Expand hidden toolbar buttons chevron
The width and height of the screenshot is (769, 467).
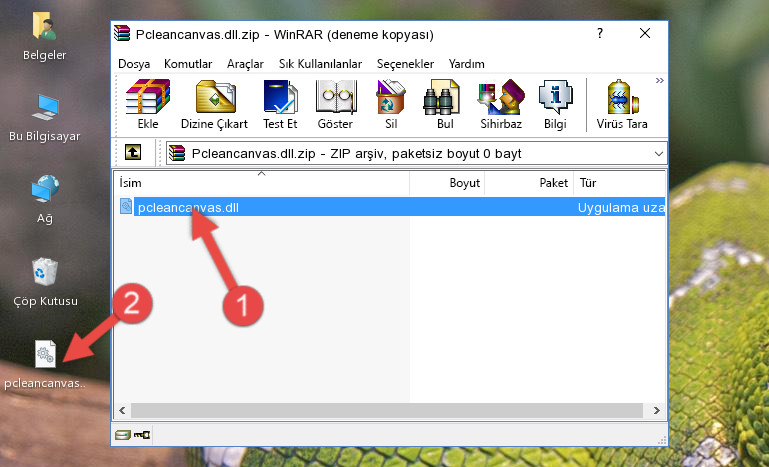click(x=660, y=80)
